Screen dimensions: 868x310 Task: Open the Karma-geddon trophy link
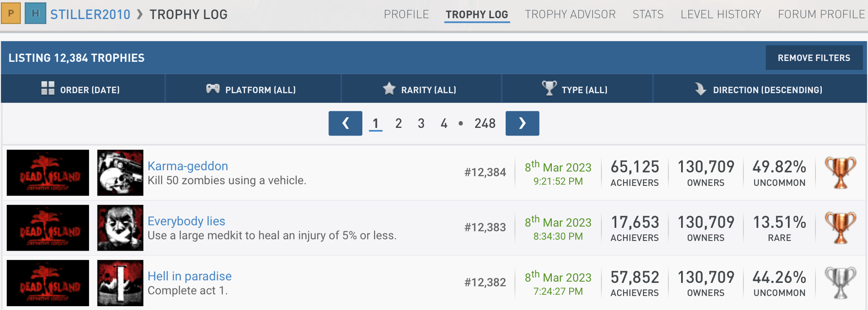pos(188,166)
